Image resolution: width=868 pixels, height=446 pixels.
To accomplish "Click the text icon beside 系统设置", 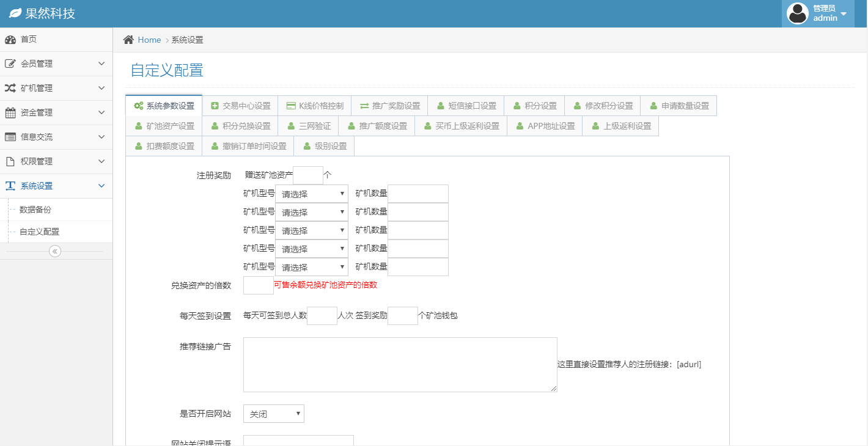I will (x=10, y=186).
